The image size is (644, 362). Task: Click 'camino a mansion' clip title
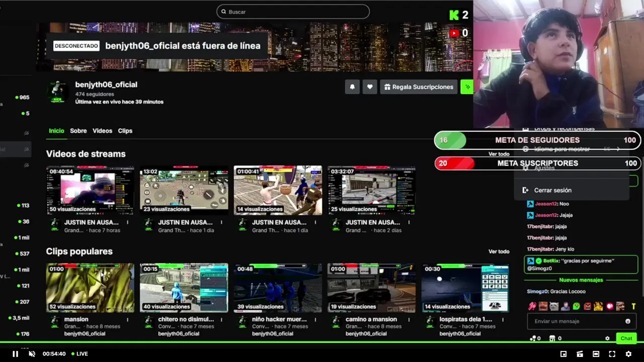[x=371, y=319]
